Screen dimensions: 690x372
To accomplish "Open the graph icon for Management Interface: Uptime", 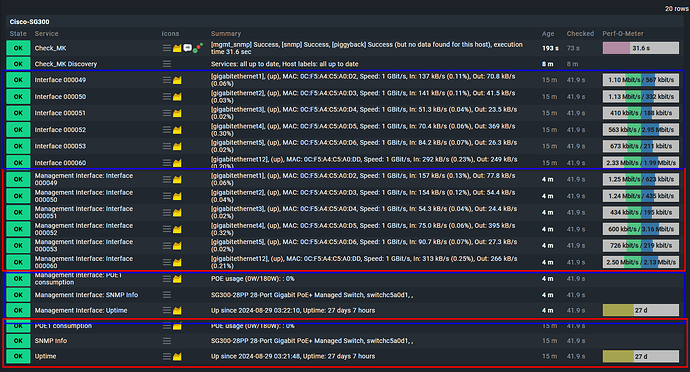I will click(x=177, y=310).
